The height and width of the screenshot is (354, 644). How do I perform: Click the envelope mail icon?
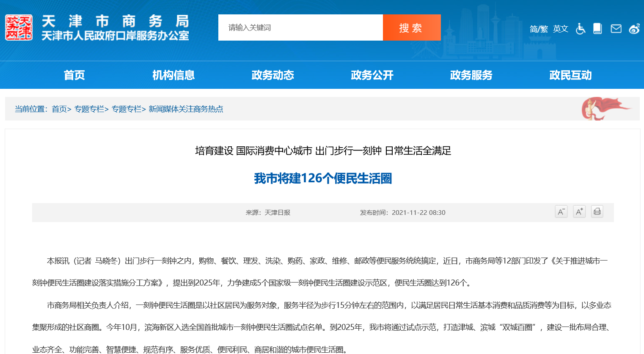[x=616, y=28]
